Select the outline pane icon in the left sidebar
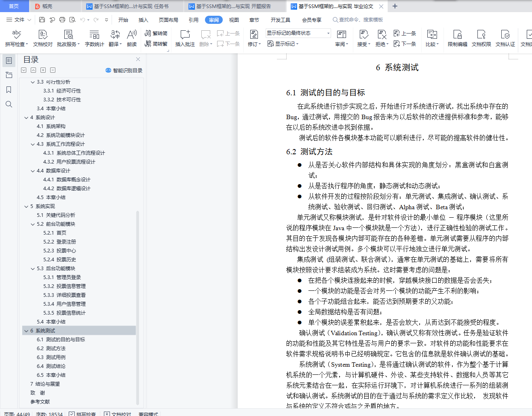The width and height of the screenshot is (532, 416). pos(9,61)
